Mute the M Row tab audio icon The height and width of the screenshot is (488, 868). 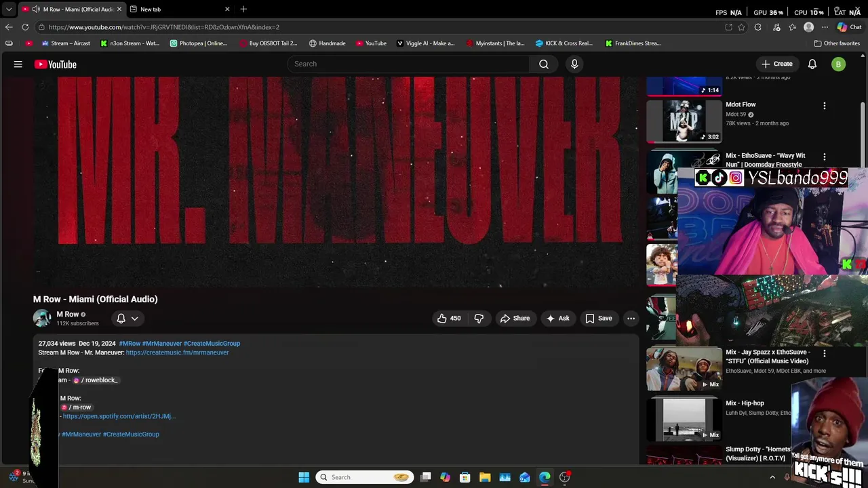click(x=36, y=9)
